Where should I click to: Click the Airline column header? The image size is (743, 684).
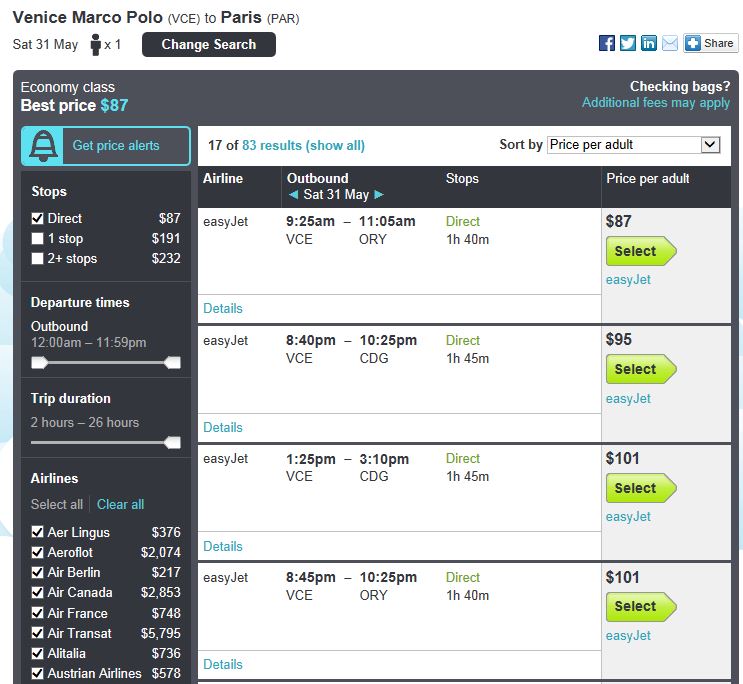click(x=223, y=179)
